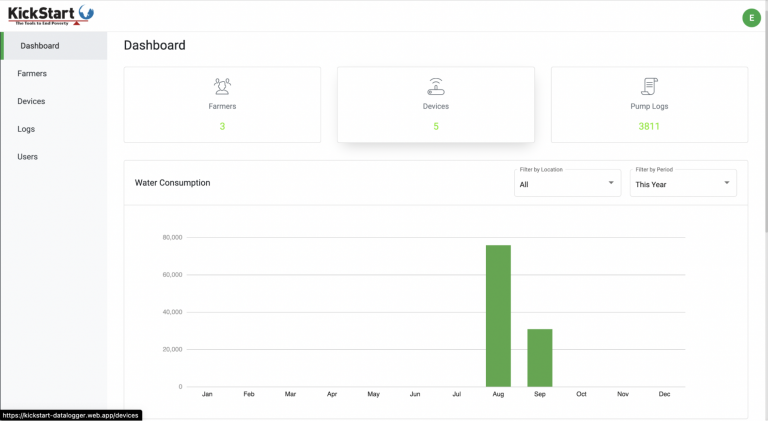
Task: Click the Farmers count 3
Action: [x=222, y=126]
